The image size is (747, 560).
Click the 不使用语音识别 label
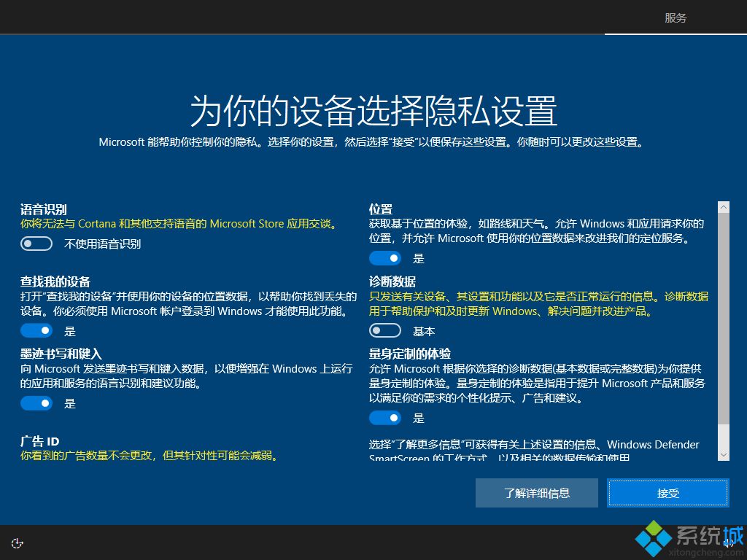click(102, 244)
